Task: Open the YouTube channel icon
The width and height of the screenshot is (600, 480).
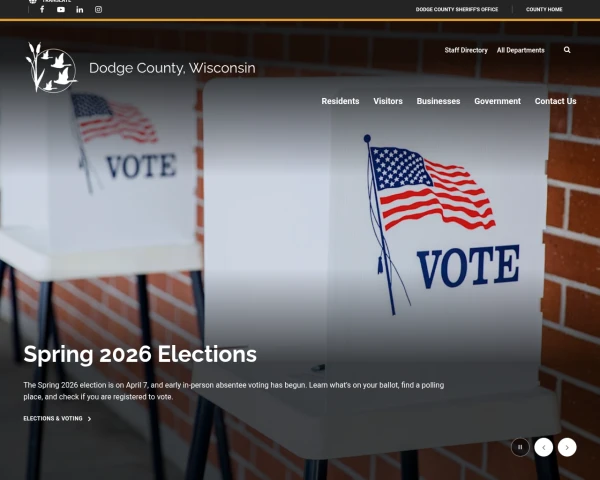Action: [x=61, y=10]
